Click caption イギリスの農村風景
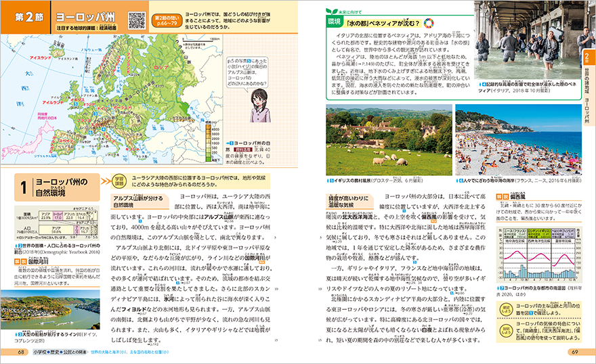 click(352, 181)
